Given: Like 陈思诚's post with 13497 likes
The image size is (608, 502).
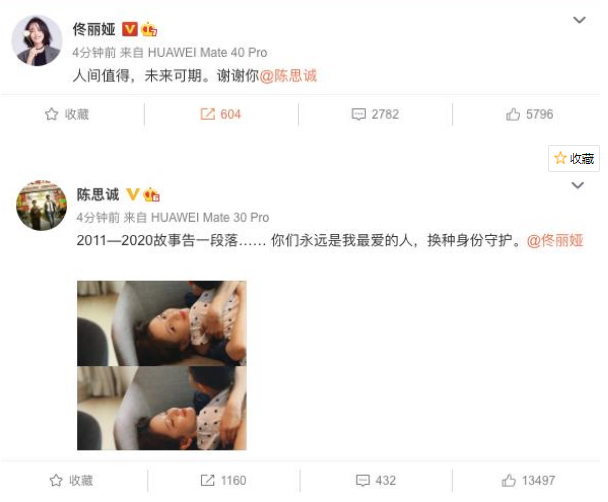Looking at the screenshot, I should pyautogui.click(x=528, y=481).
